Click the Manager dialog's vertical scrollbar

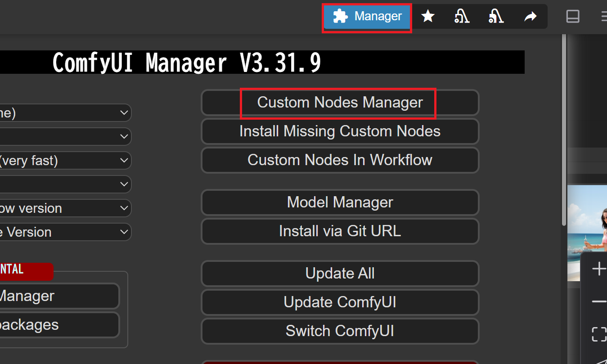[564, 130]
